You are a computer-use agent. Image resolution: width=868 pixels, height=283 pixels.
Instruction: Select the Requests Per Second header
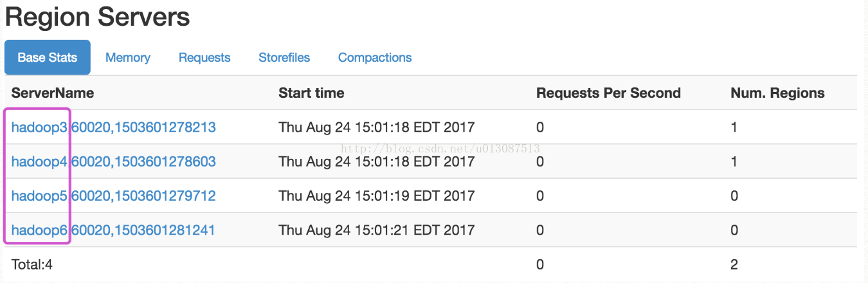[x=608, y=93]
